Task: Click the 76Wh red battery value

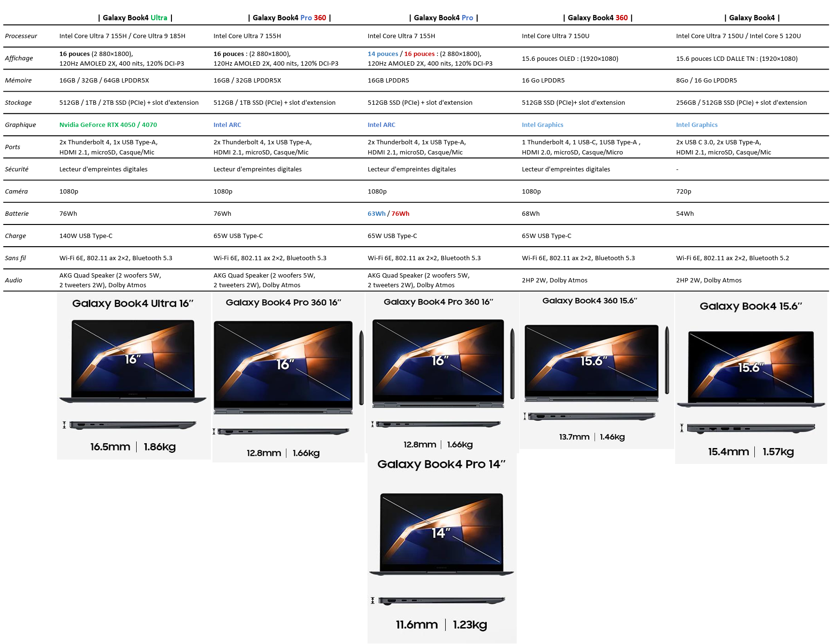Action: tap(400, 214)
